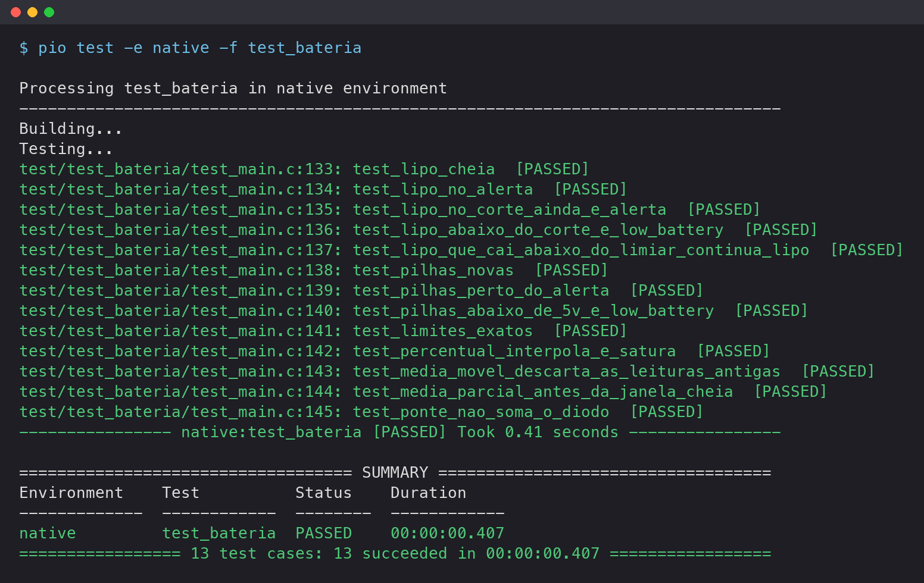Click the SUMMARY heading
Screen dimensions: 924x583
[x=395, y=472]
